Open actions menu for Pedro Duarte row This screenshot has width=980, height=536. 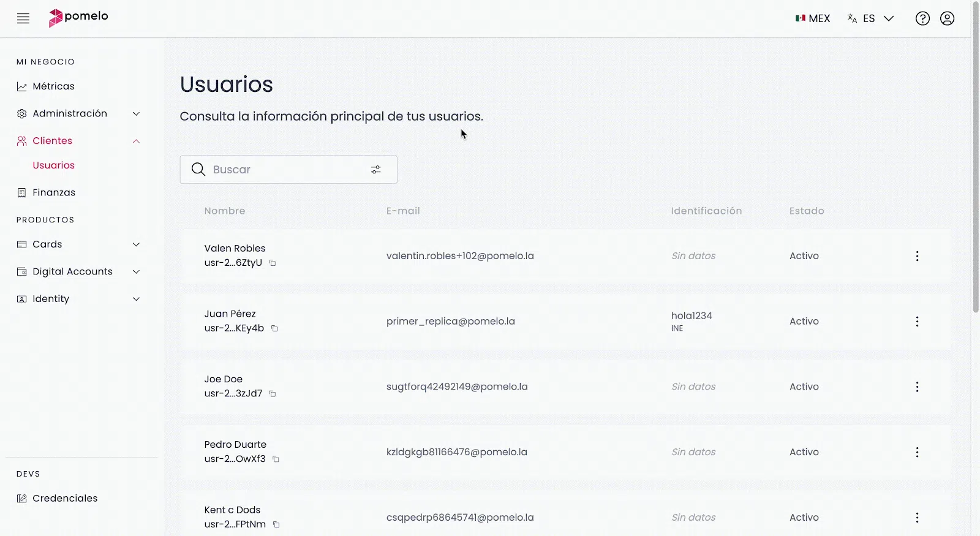917,452
